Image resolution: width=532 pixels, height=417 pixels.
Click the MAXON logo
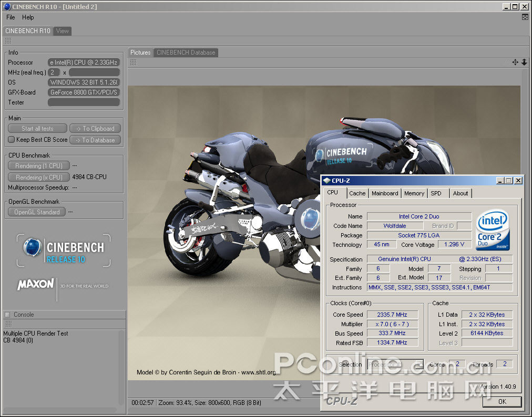pyautogui.click(x=36, y=284)
